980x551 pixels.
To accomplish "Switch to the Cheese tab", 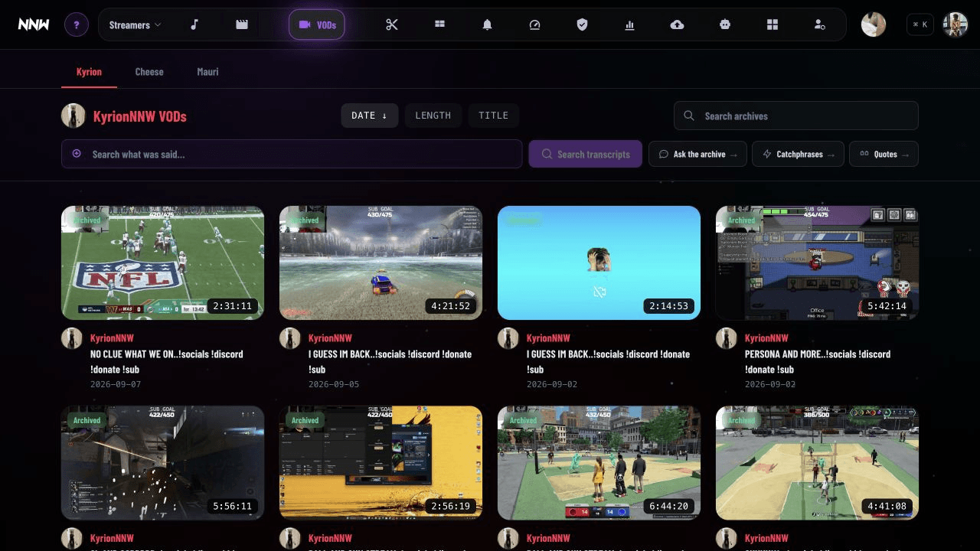I will 149,72.
